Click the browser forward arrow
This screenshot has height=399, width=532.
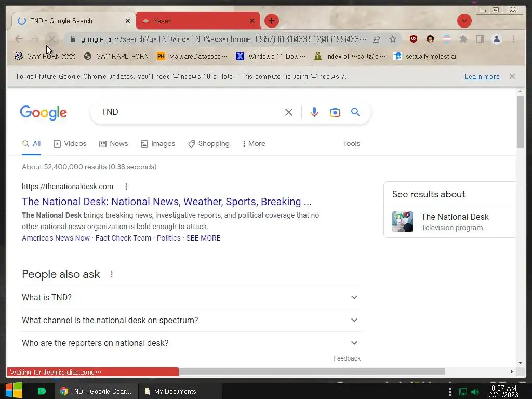(x=35, y=39)
